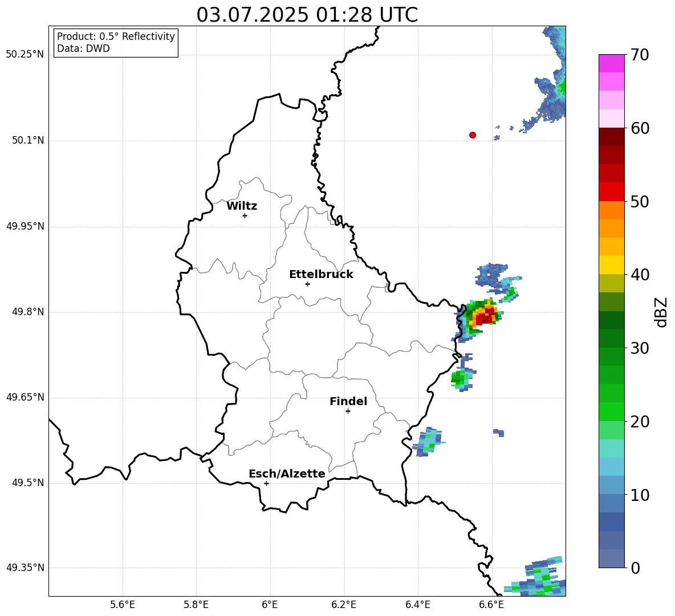
Task: Click the 49.95°N latitude label
Action: 25,226
